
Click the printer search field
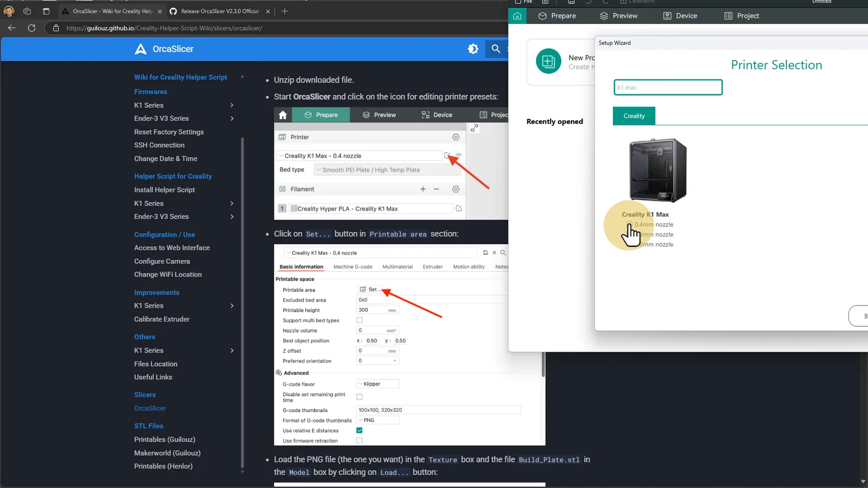coord(668,87)
